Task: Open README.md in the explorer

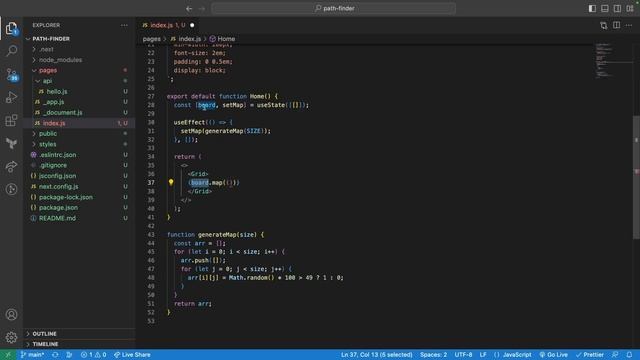Action: point(80,218)
